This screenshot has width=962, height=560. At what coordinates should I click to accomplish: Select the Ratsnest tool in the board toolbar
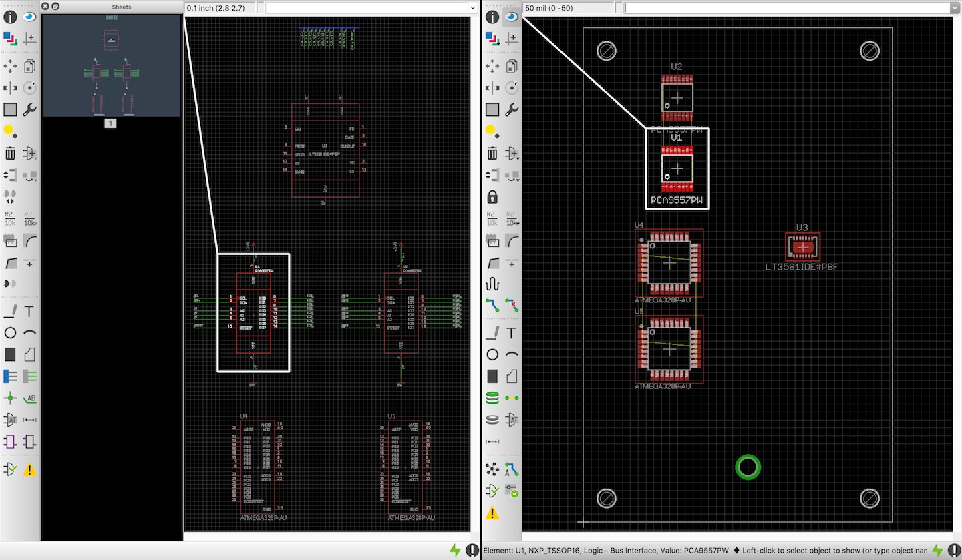[x=492, y=469]
